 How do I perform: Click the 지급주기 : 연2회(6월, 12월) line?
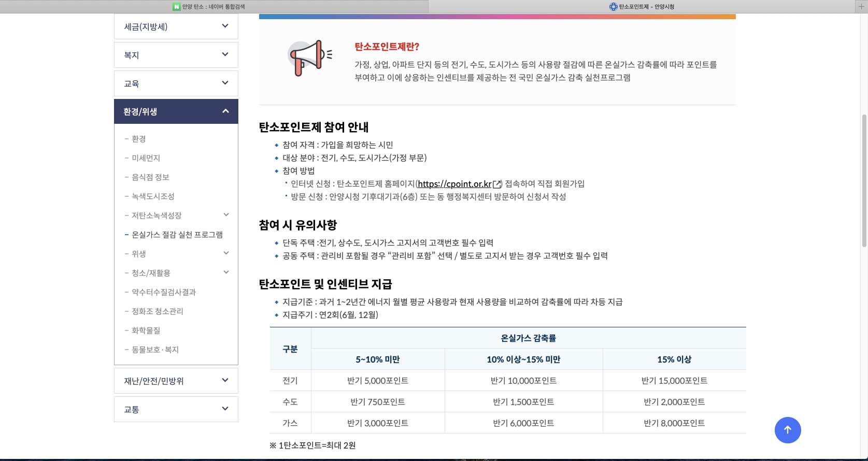click(x=330, y=314)
